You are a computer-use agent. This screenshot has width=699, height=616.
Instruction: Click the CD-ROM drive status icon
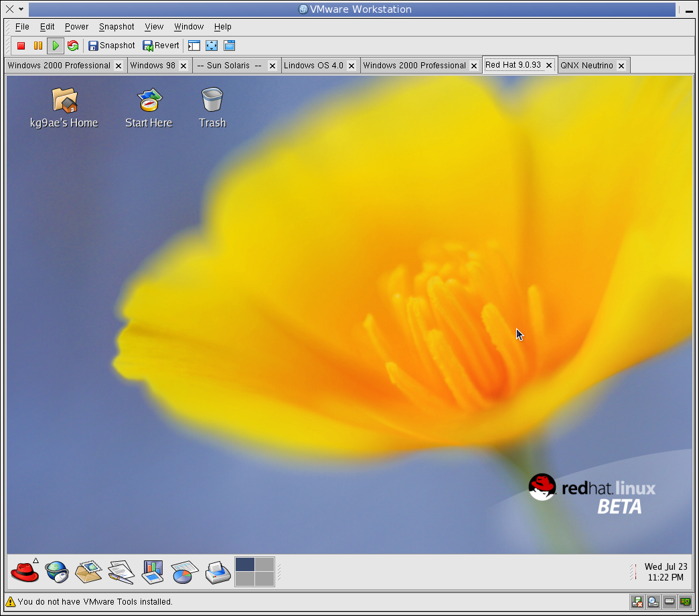point(653,602)
